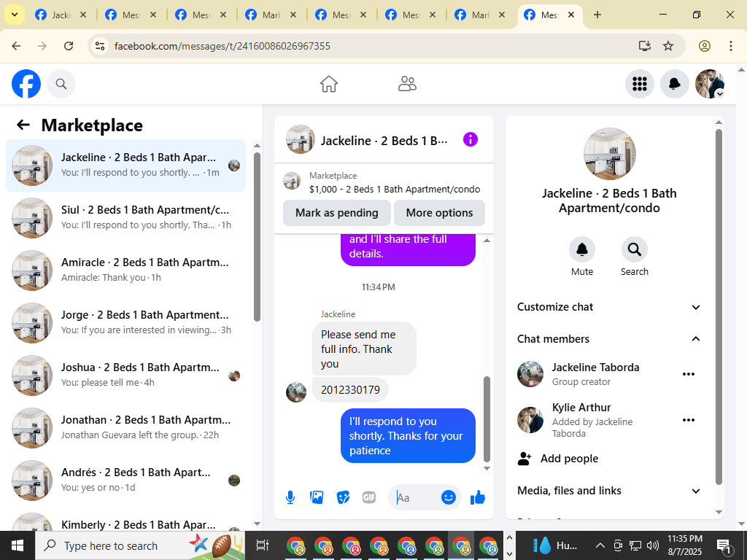Open the Menu grid icon

coord(639,84)
